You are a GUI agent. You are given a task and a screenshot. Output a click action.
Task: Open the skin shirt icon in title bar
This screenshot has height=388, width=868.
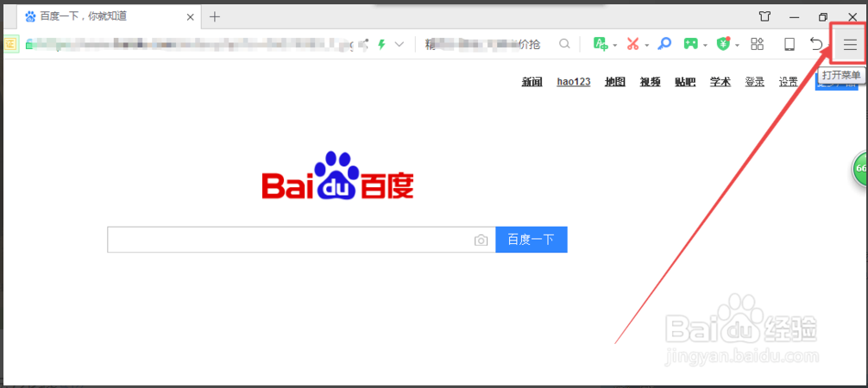[765, 16]
